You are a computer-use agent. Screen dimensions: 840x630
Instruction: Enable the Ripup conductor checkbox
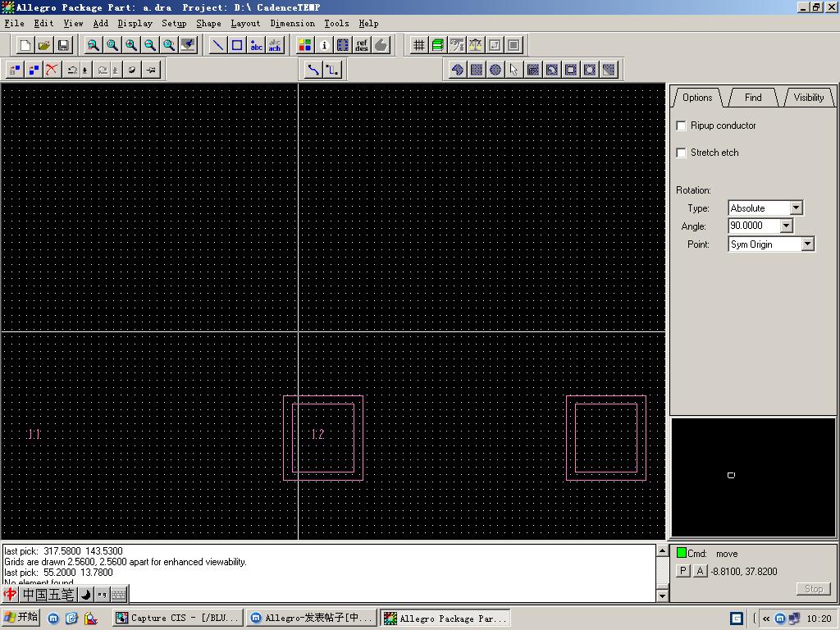click(681, 126)
